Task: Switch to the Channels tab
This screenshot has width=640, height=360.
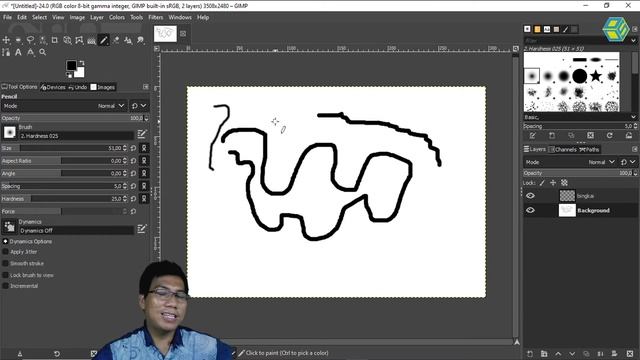Action: [562, 149]
